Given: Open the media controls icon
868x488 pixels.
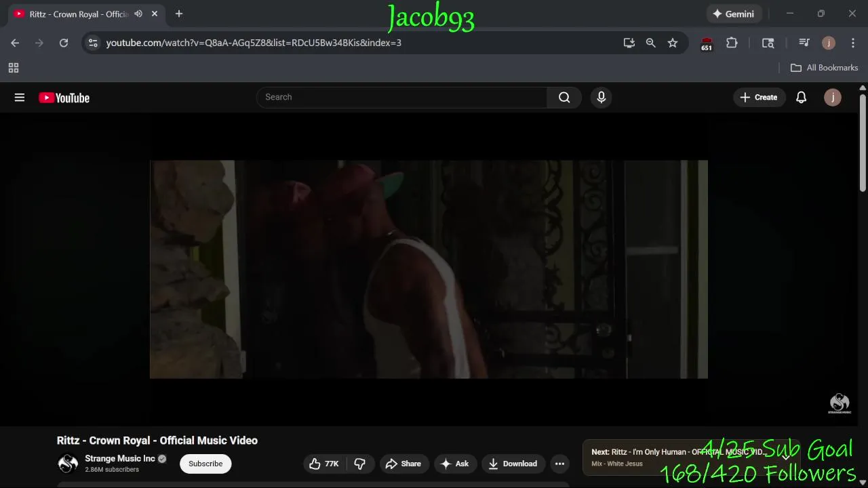Looking at the screenshot, I should click(804, 43).
